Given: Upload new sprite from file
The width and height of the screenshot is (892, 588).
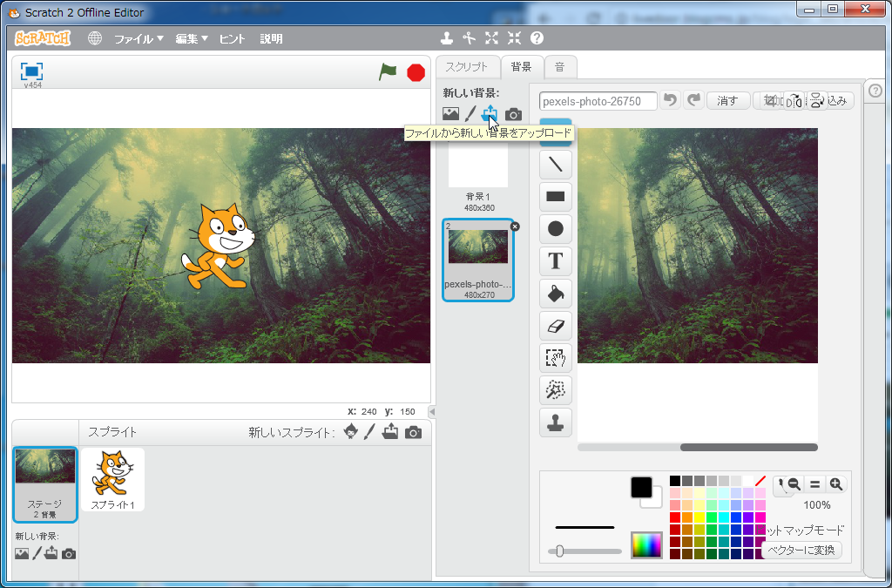Looking at the screenshot, I should coord(390,432).
